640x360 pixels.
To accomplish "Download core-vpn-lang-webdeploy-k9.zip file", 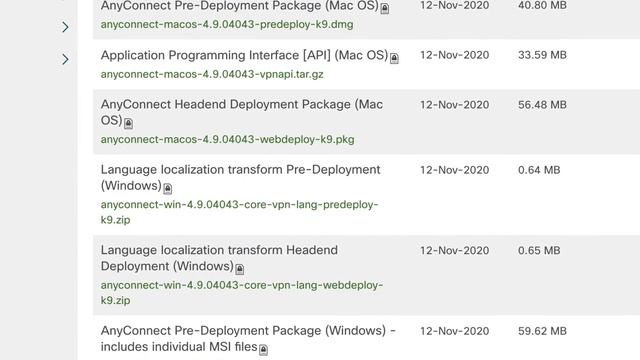I will [242, 293].
